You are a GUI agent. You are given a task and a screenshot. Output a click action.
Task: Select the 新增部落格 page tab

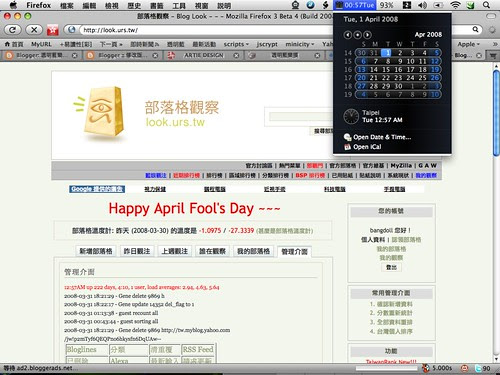tap(96, 251)
